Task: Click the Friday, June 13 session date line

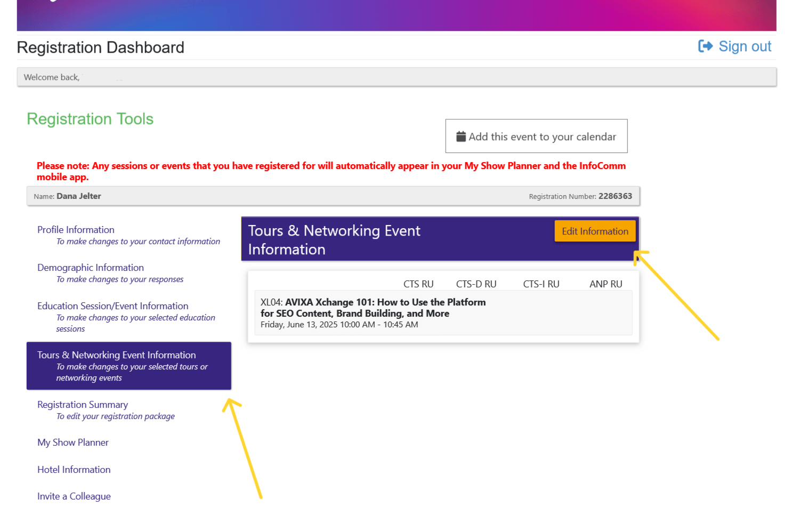Action: click(339, 325)
